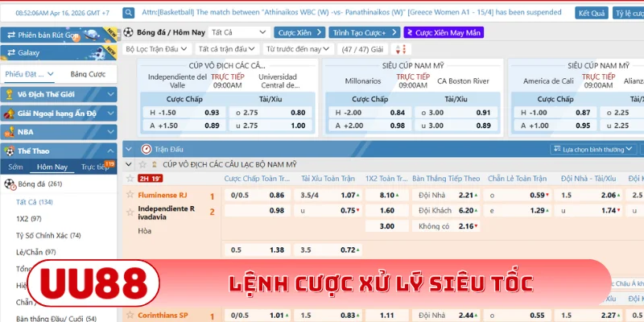The width and height of the screenshot is (644, 322).
Task: Click Đội Nhà next goal 2.21
Action: pyautogui.click(x=466, y=195)
